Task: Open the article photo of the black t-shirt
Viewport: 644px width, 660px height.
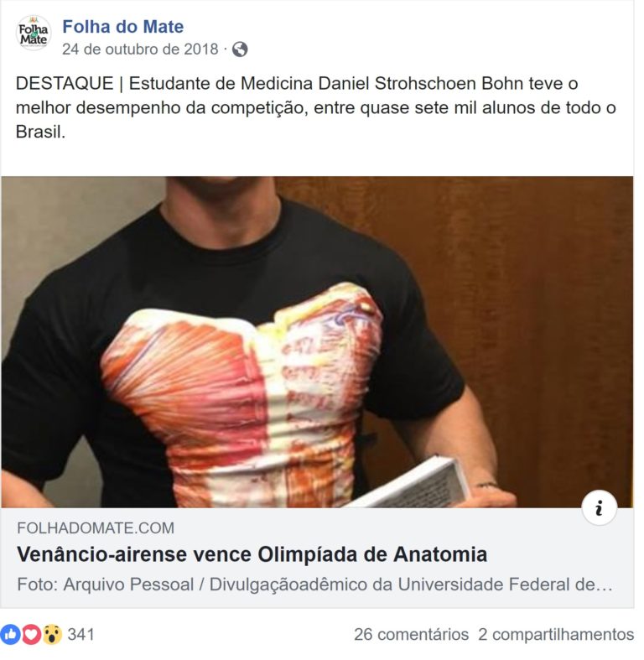Action: click(317, 342)
